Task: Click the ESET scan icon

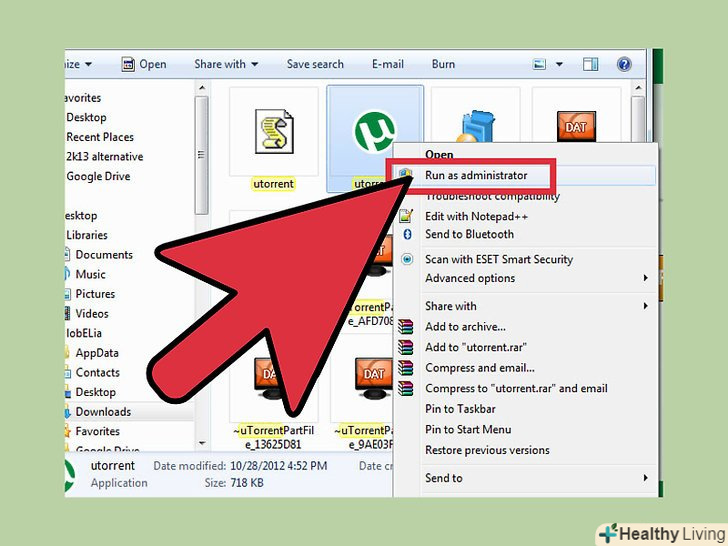Action: point(407,259)
